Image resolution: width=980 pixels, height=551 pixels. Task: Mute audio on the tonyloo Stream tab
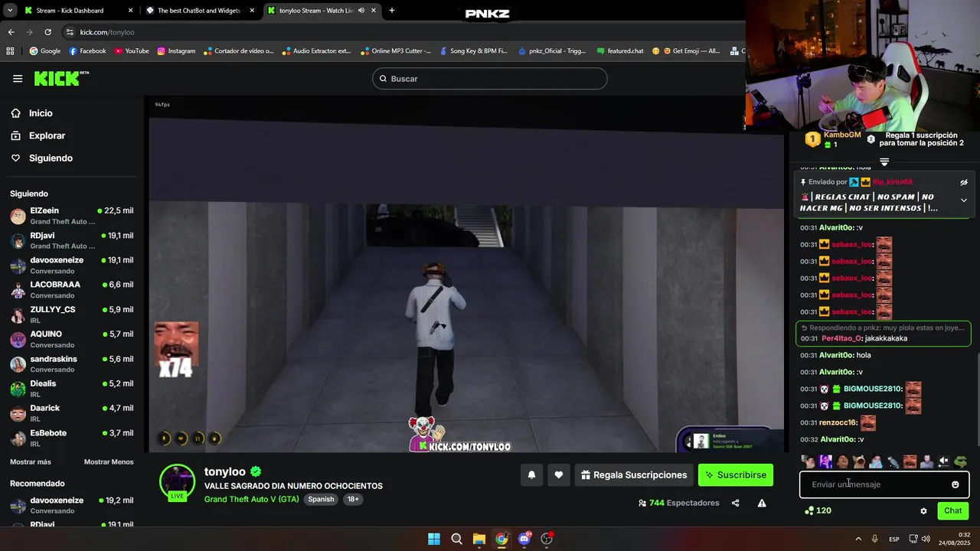pos(361,11)
